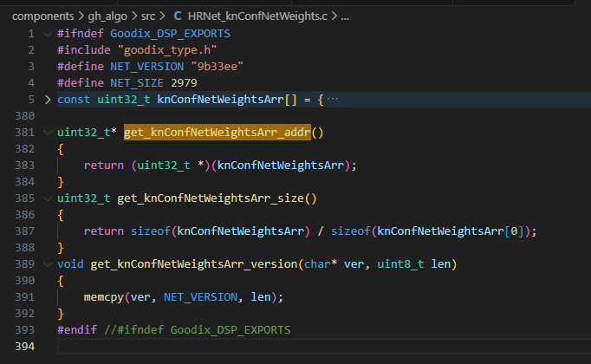
Task: Click the highlighted get_knConfNetWeightsArr_addr identifier
Action: point(218,133)
